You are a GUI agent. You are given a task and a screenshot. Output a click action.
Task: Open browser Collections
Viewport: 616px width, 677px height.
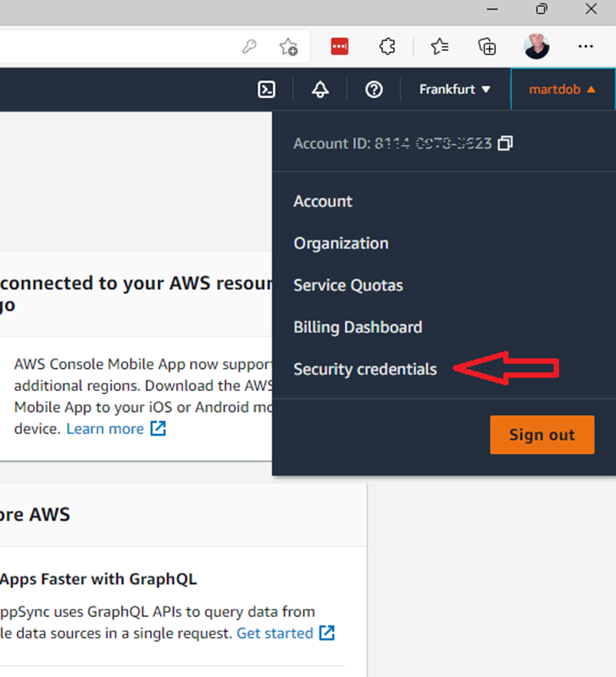487,46
